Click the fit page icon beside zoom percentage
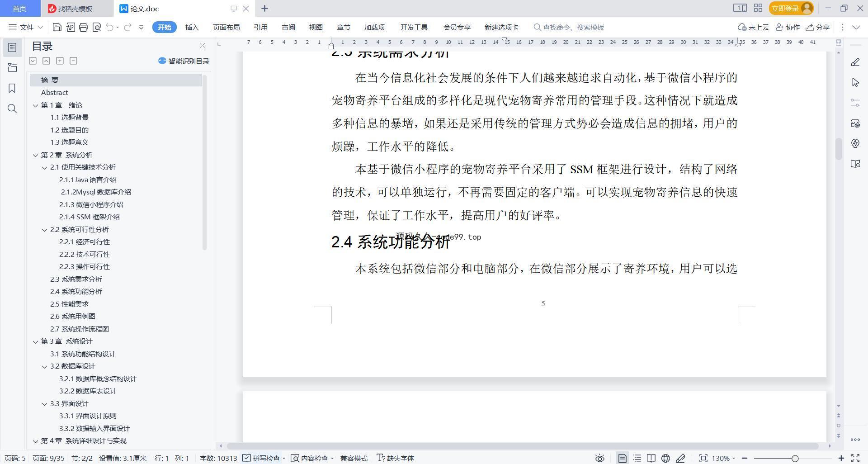Viewport: 868px width, 464px height. [x=703, y=458]
